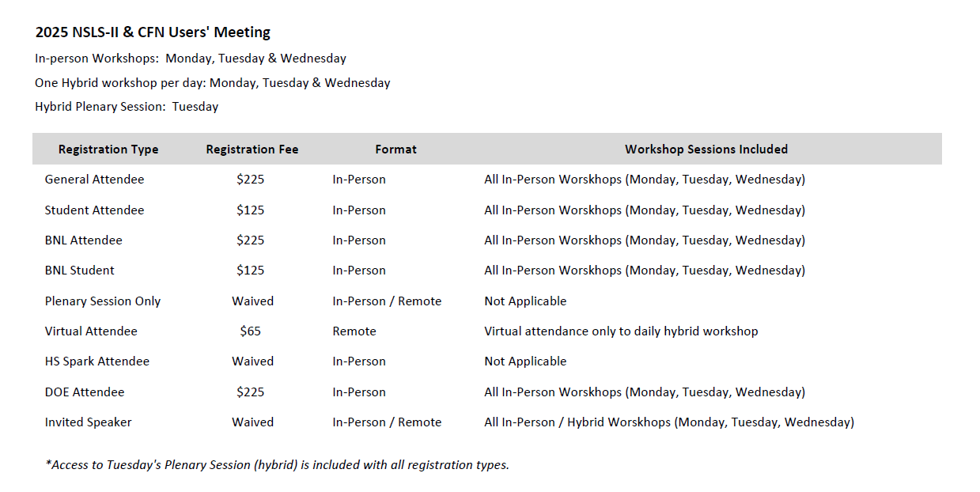980x492 pixels.
Task: Select the "In-person Workshops: Monday, Tuesday & Wednesday" line
Action: click(191, 59)
